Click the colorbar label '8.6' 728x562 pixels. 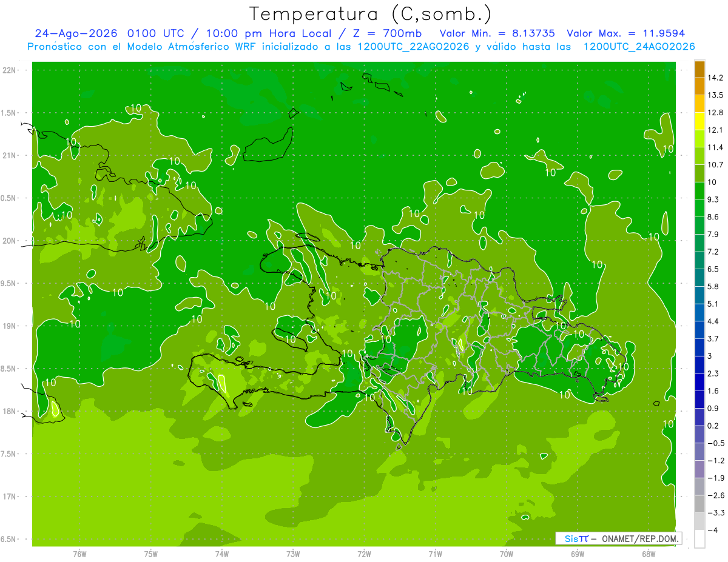[x=714, y=217]
